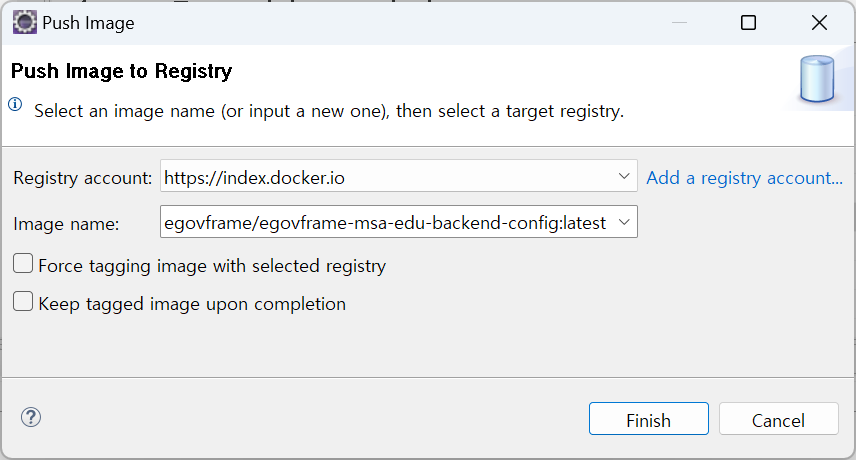Close the Push Image dialog window
Viewport: 856px width, 460px height.
(x=819, y=23)
